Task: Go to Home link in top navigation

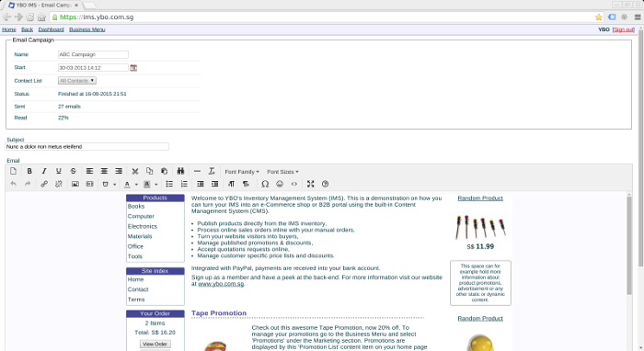Action: [x=9, y=29]
